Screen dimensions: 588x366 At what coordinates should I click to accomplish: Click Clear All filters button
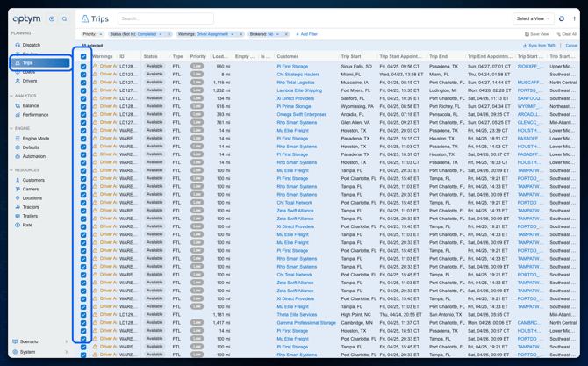(x=567, y=34)
